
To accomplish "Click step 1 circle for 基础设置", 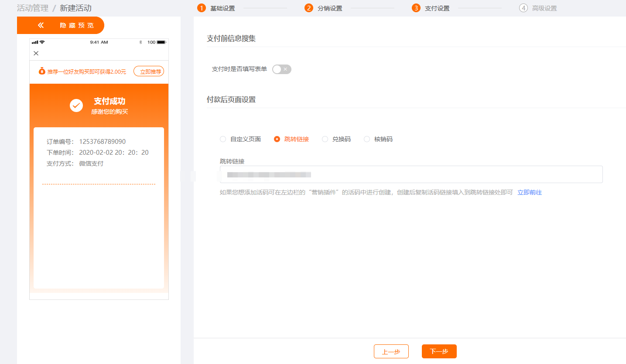I will [201, 8].
